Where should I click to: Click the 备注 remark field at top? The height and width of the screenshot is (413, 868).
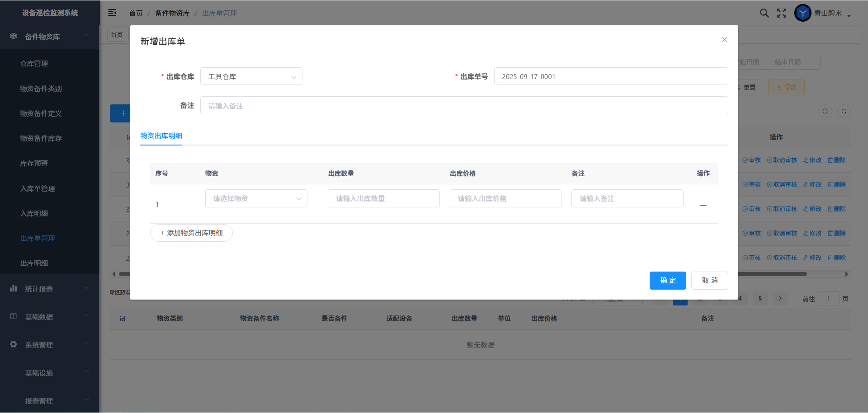coord(464,106)
